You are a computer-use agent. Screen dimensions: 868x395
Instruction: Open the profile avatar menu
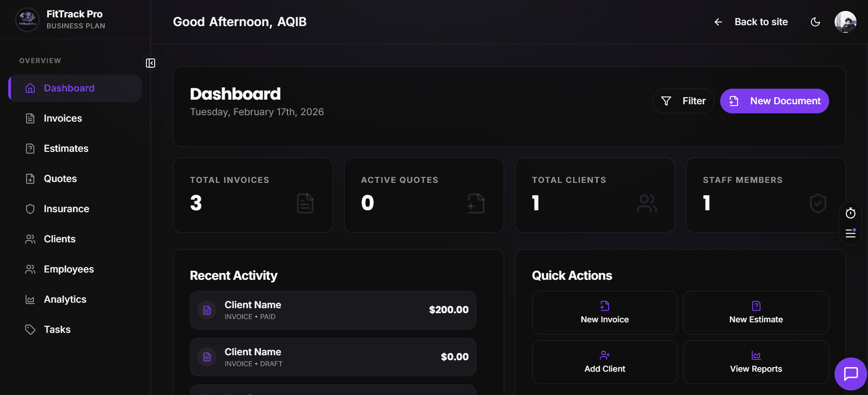click(846, 21)
